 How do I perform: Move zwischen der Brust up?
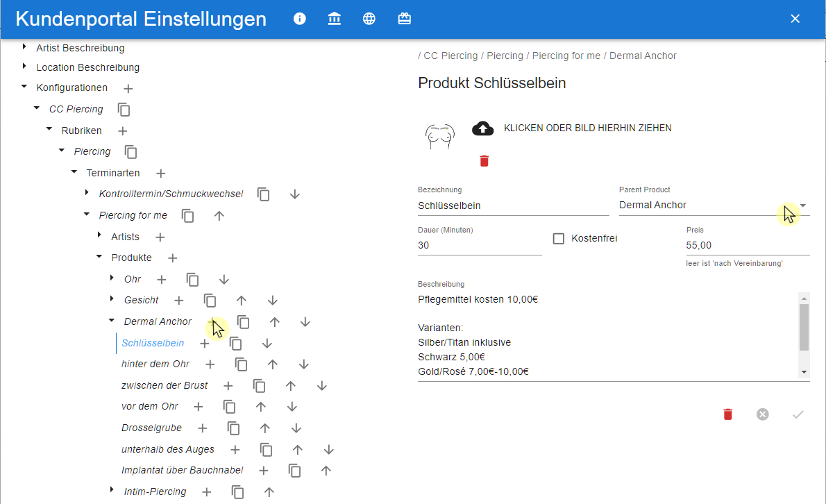pos(290,386)
